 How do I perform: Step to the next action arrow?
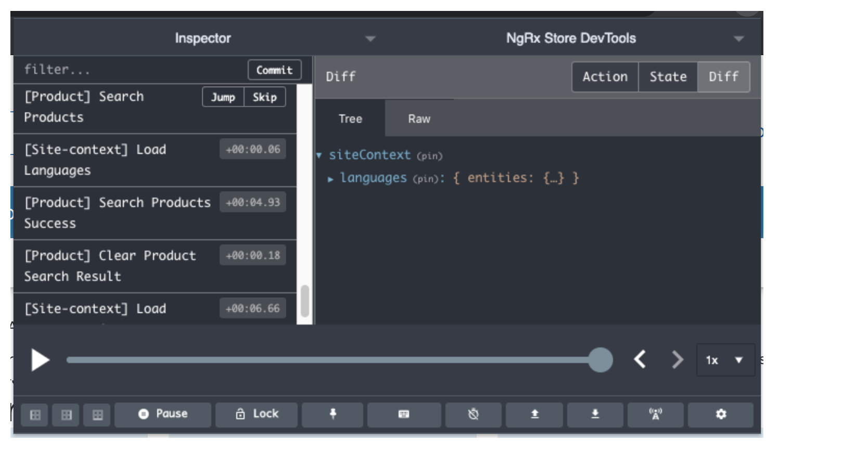coord(677,359)
